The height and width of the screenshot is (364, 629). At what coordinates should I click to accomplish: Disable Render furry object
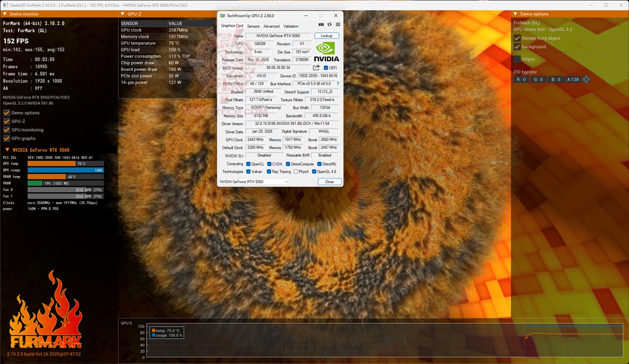click(x=517, y=38)
